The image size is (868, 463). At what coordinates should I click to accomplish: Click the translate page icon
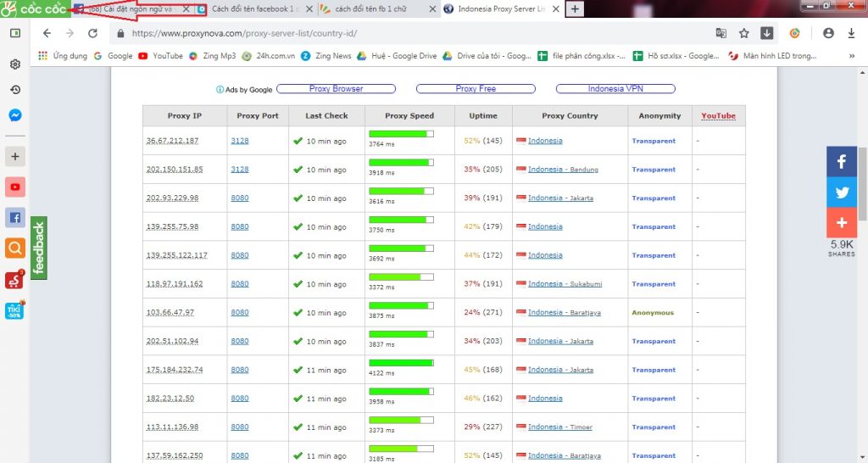[721, 33]
